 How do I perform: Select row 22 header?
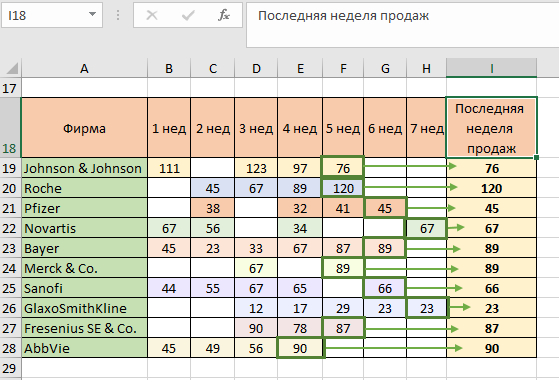pyautogui.click(x=10, y=228)
